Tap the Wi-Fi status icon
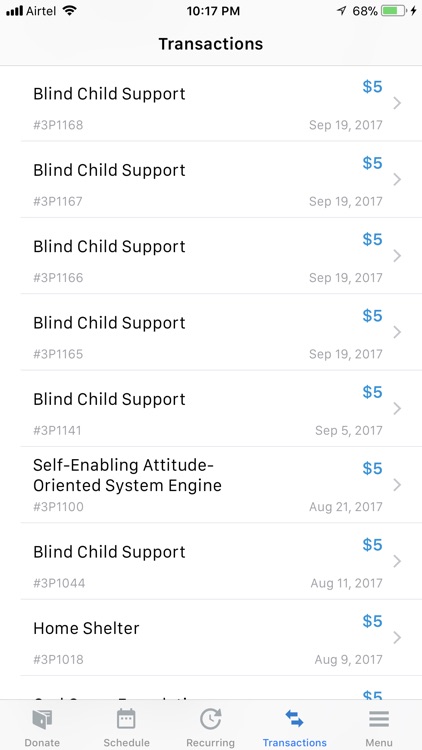 click(69, 11)
